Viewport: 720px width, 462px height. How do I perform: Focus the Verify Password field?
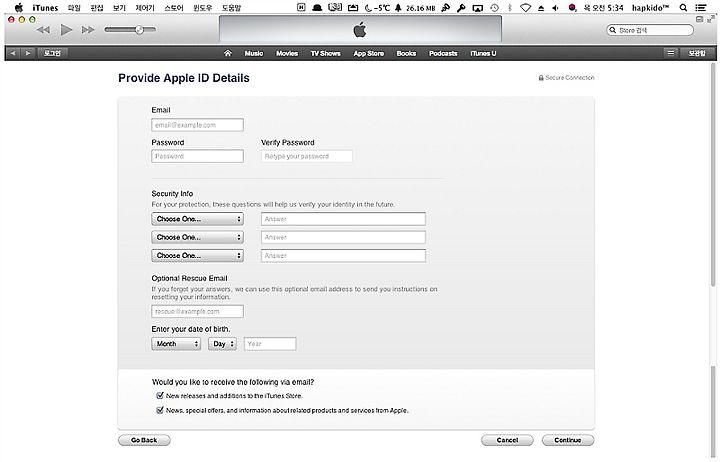(x=307, y=156)
